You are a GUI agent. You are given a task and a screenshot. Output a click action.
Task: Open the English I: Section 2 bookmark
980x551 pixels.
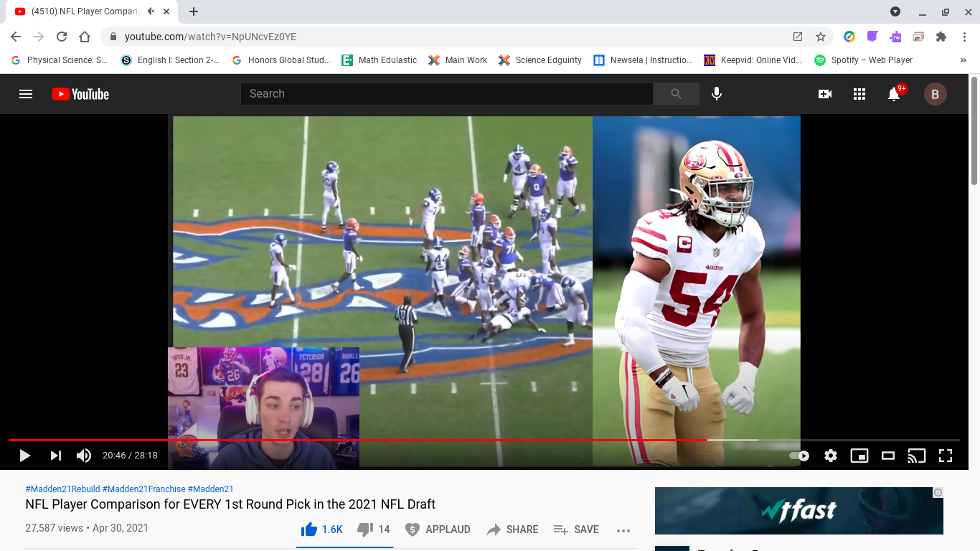(x=170, y=60)
